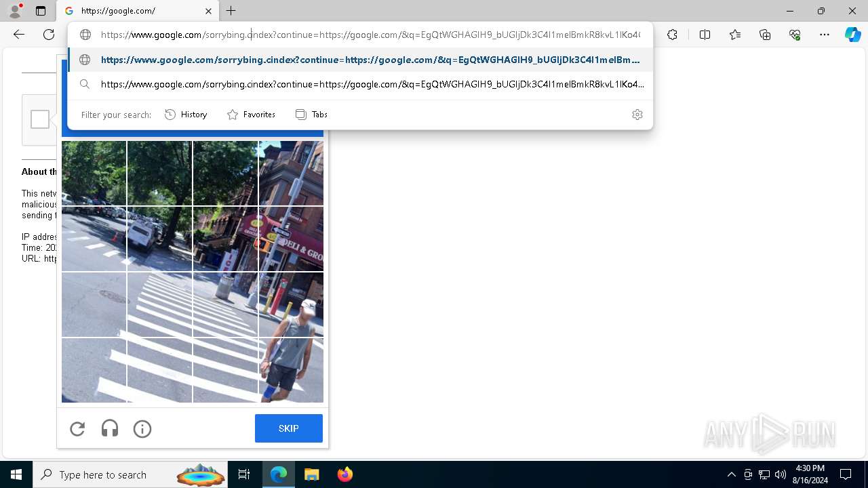
Task: Select the https://google.com/ tab
Action: pyautogui.click(x=138, y=11)
